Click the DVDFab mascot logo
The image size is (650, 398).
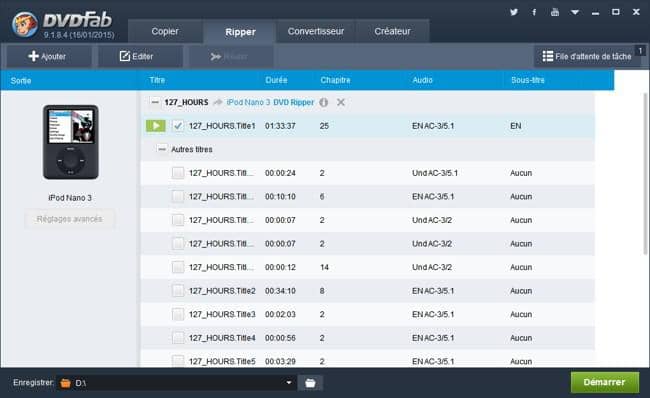24,24
